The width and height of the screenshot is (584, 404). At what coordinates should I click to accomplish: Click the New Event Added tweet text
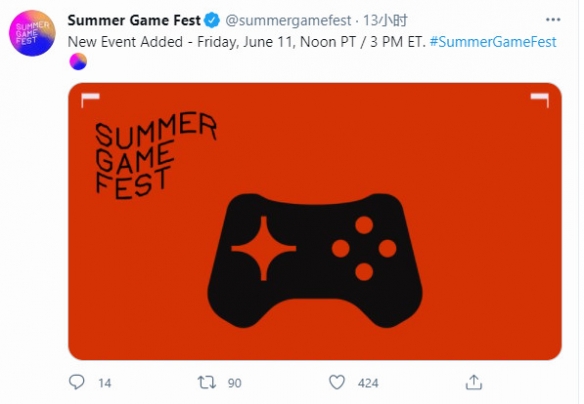(x=246, y=42)
